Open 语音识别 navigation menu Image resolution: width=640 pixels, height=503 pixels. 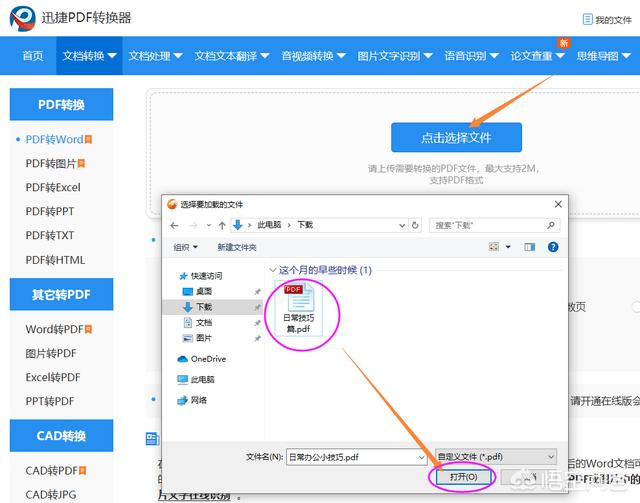tap(471, 56)
